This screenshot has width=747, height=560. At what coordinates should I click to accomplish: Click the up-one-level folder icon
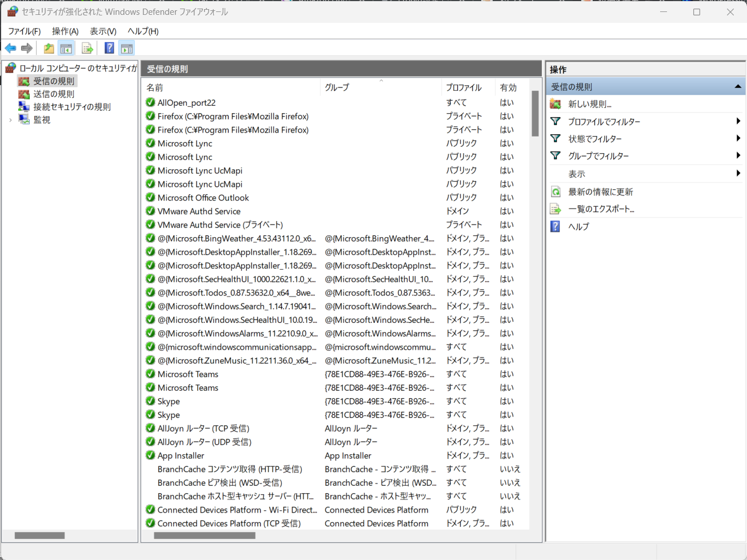point(49,49)
